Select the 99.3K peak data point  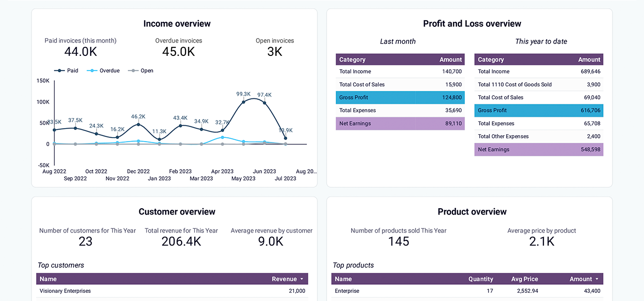click(x=244, y=102)
